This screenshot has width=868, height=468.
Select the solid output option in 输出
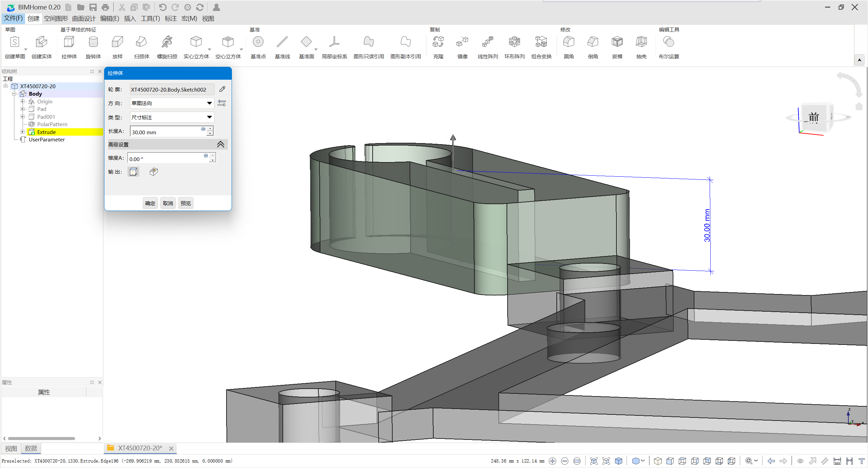point(134,172)
